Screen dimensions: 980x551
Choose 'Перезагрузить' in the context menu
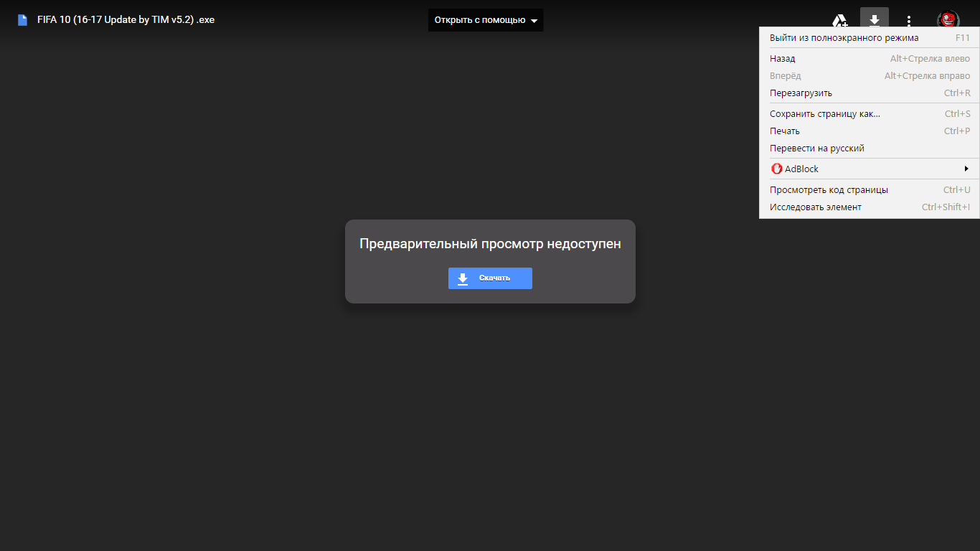tap(870, 93)
